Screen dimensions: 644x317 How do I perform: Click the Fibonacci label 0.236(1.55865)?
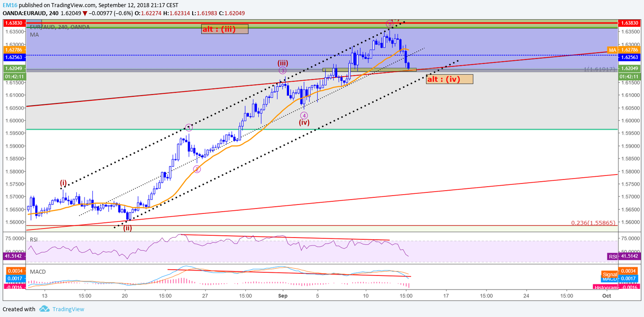tap(593, 222)
